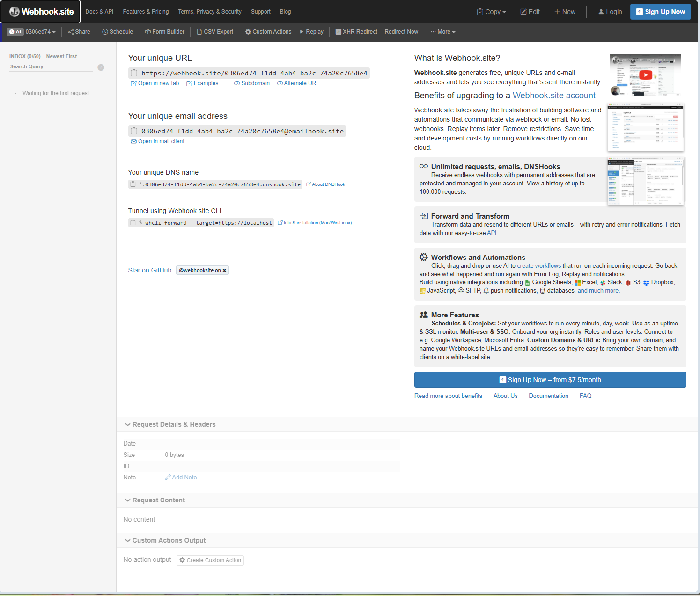Open the Copy dropdown in header
The height and width of the screenshot is (596, 700).
point(491,12)
